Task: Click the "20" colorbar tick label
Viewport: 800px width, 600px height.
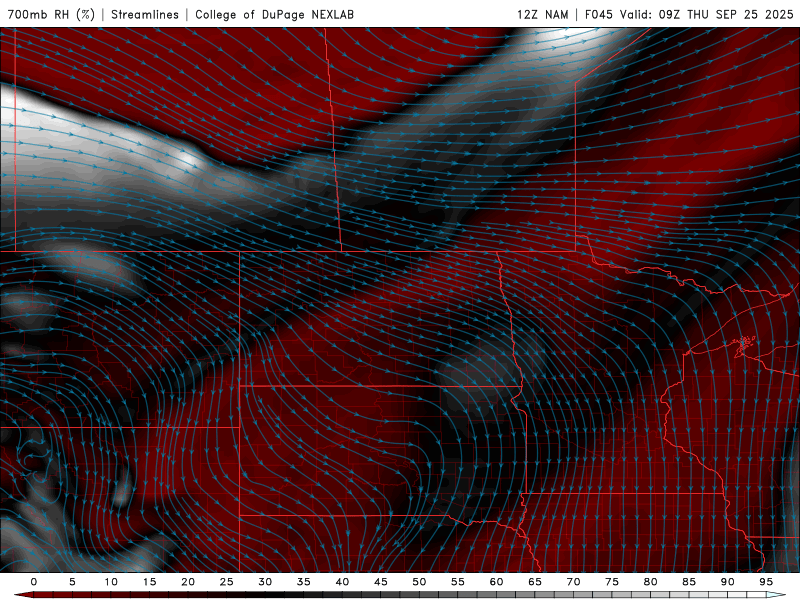Action: coord(188,582)
